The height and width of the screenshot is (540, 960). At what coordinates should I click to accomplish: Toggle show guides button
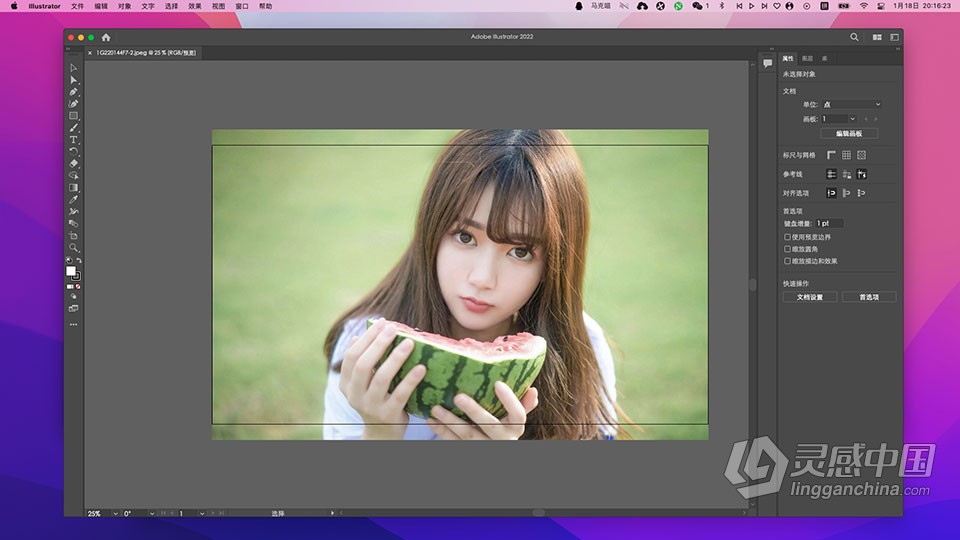(x=831, y=174)
